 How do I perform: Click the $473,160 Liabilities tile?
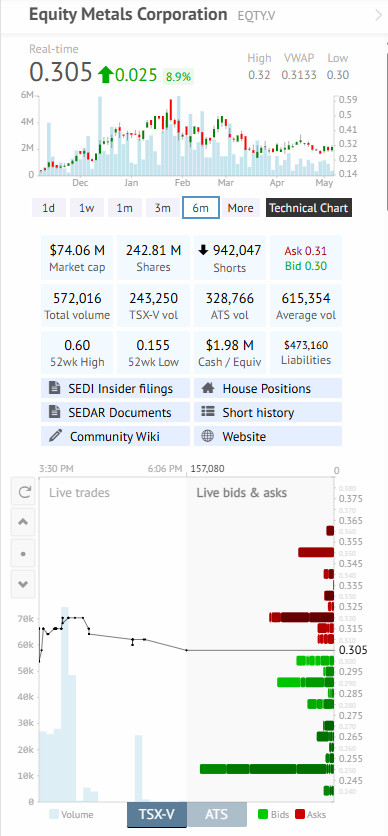pos(306,352)
